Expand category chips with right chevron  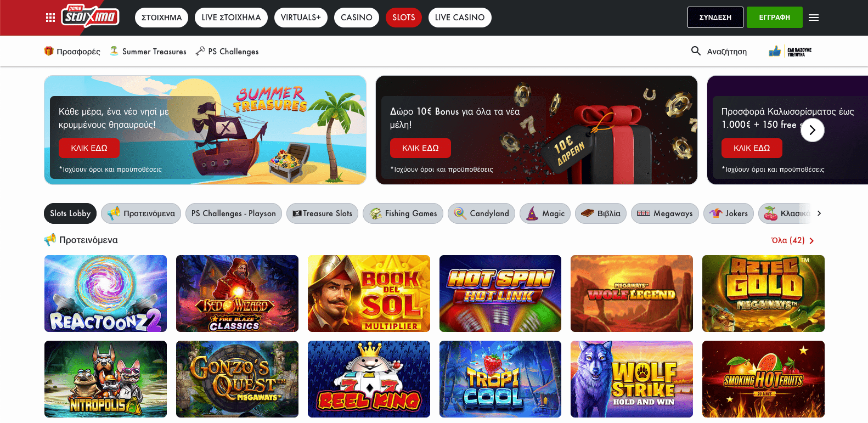tap(819, 213)
